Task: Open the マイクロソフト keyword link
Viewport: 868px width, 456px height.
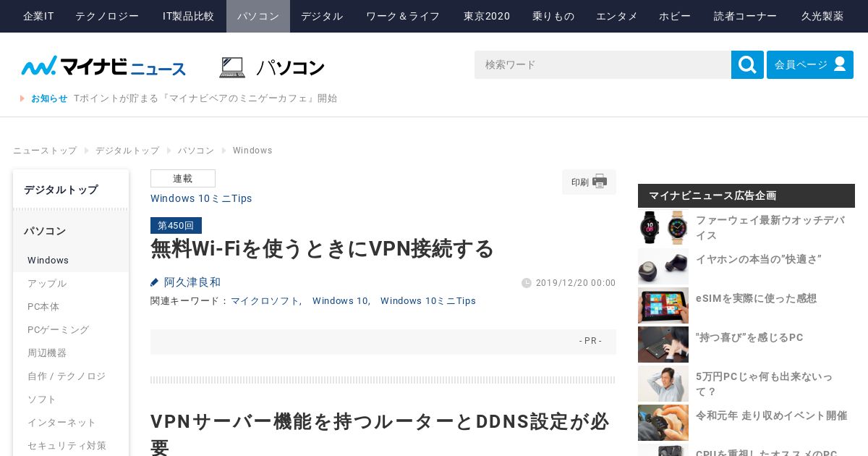Action: (265, 301)
